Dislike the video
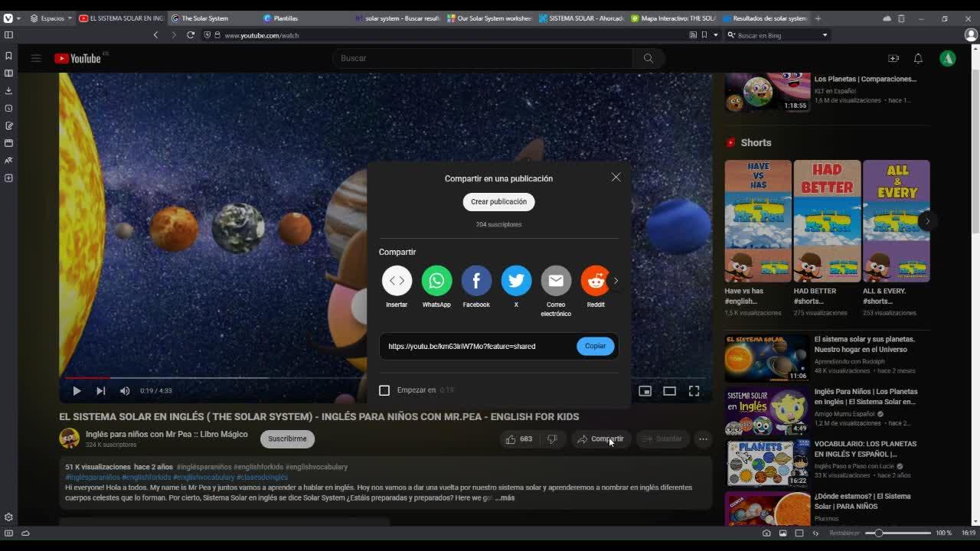The image size is (980, 551). coord(552,439)
